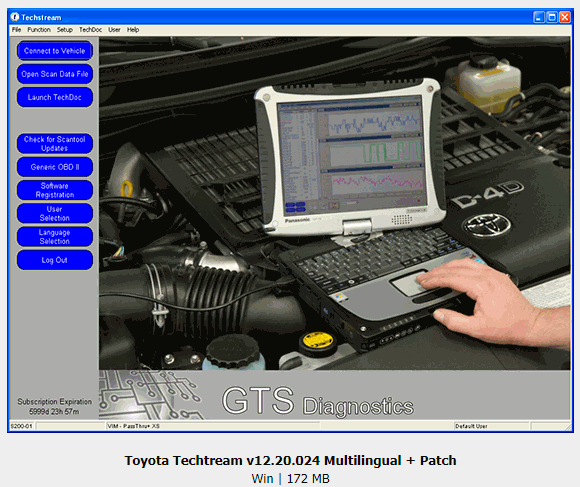
Task: Maximize the Techstream window
Action: pyautogui.click(x=552, y=17)
